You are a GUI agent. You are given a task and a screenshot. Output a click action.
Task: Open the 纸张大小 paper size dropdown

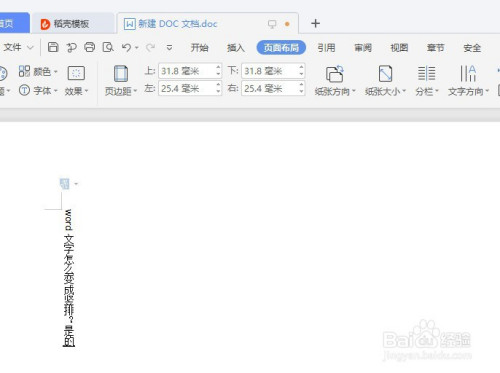point(385,81)
